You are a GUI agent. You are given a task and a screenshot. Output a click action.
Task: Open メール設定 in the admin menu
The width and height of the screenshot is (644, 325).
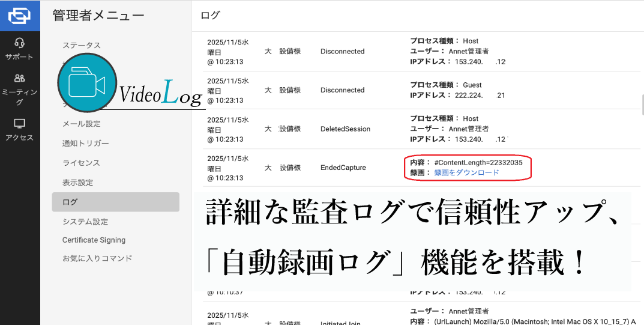[82, 124]
